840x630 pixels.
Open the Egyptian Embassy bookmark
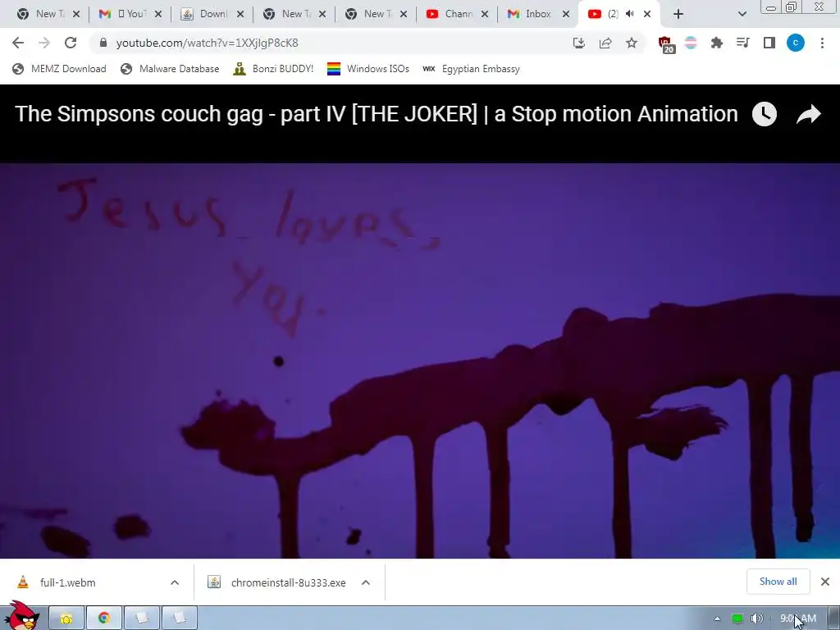471,69
